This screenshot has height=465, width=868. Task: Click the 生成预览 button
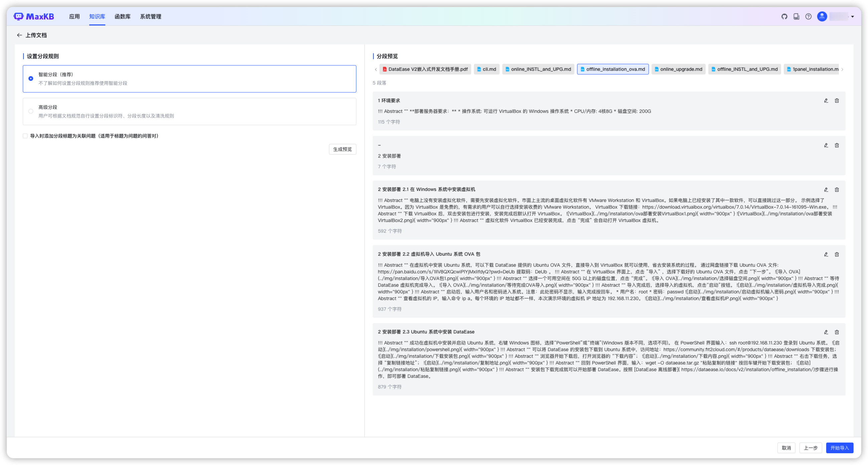click(x=342, y=149)
